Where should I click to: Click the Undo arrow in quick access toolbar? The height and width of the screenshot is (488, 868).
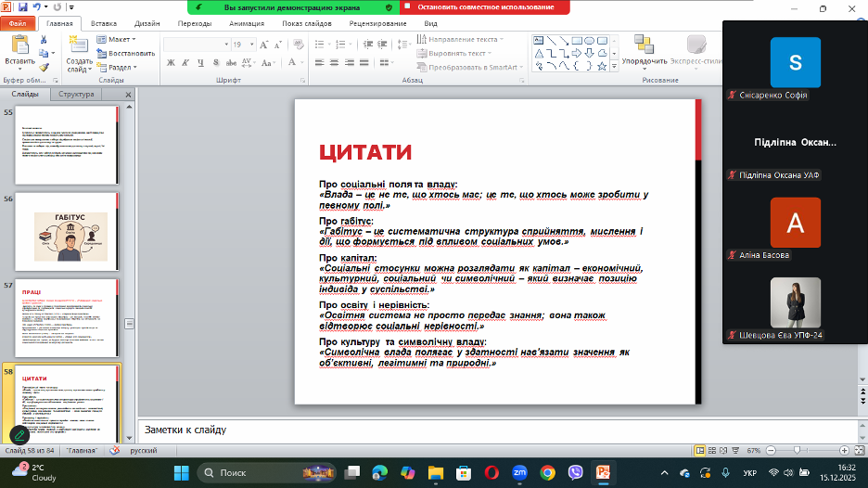(36, 7)
